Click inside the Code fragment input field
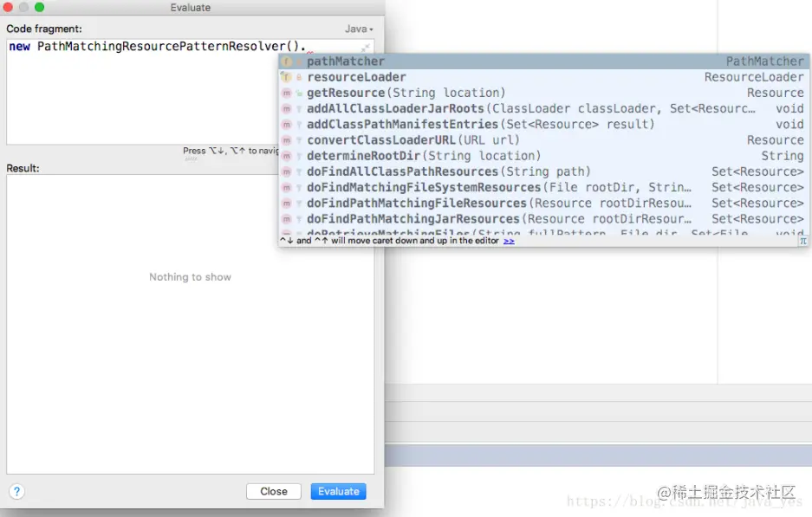 190,92
